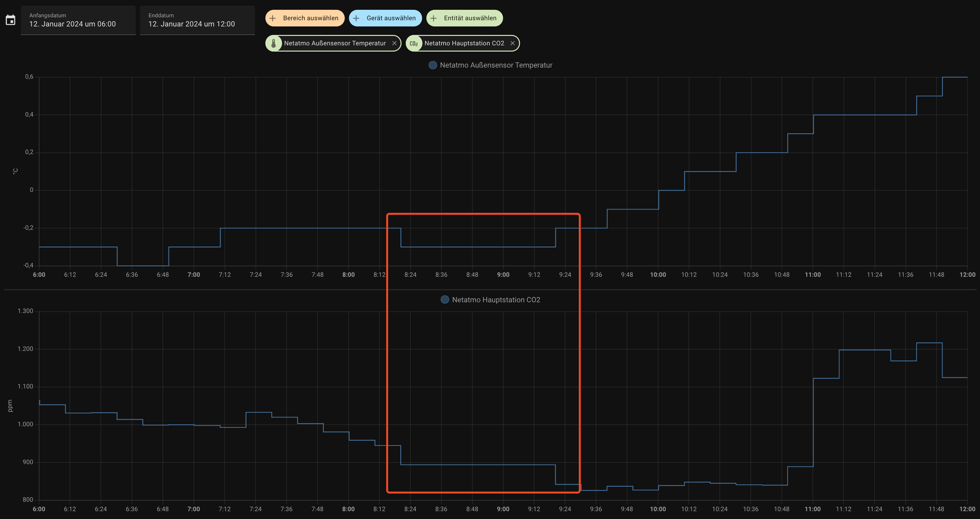Click the Netatmo Hauptstation CO2 legend label
This screenshot has width=980, height=519.
(x=496, y=300)
